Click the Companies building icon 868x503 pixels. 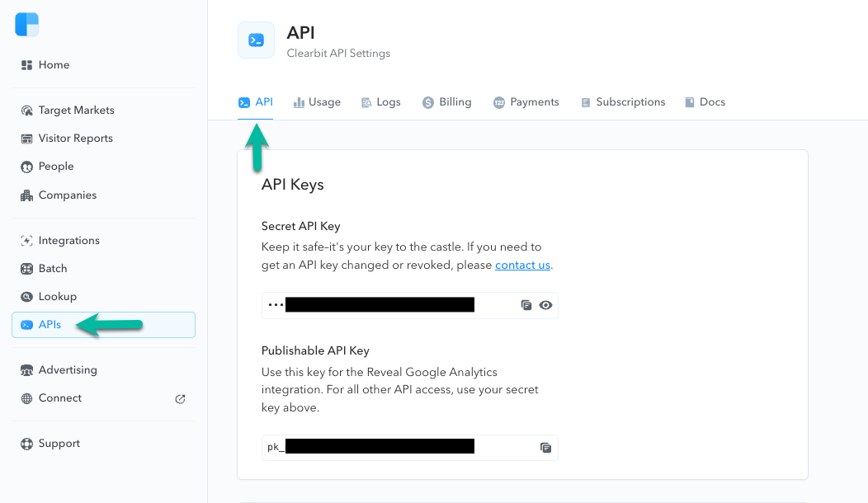click(26, 195)
